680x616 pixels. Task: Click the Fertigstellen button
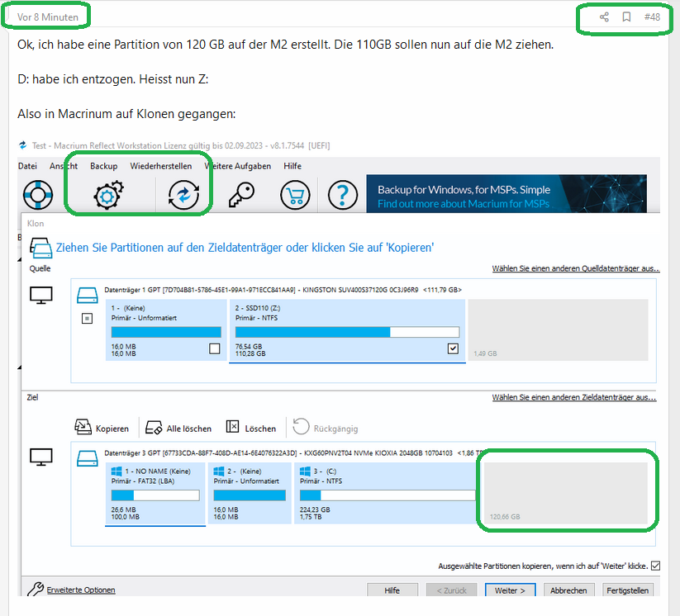tap(627, 590)
